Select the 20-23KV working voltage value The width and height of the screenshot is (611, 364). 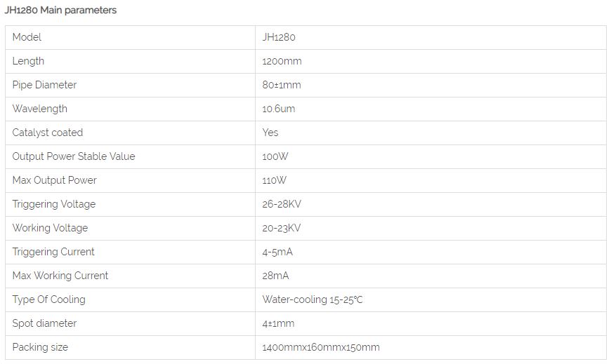[x=282, y=228]
